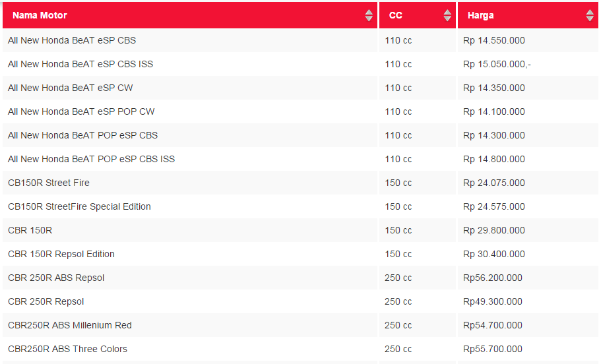Click price Rp 14.800.000
Viewport: 599px width, 364px height.
[494, 159]
